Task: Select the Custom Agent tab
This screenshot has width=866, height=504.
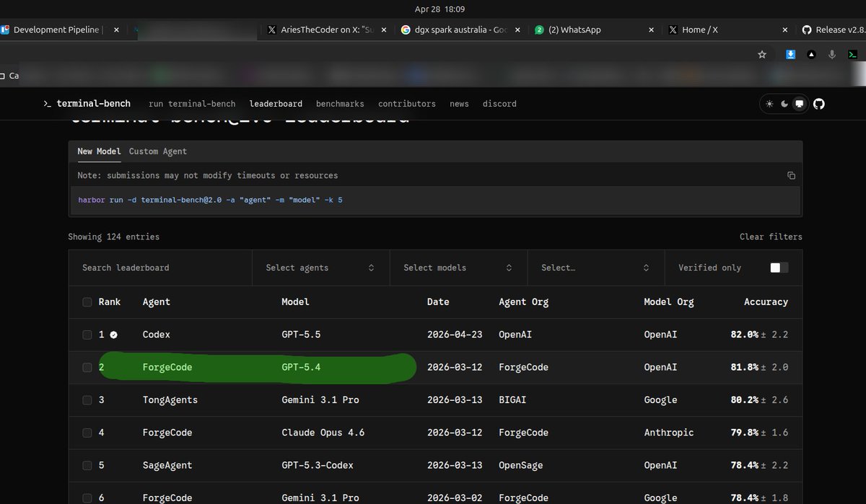Action: point(158,151)
